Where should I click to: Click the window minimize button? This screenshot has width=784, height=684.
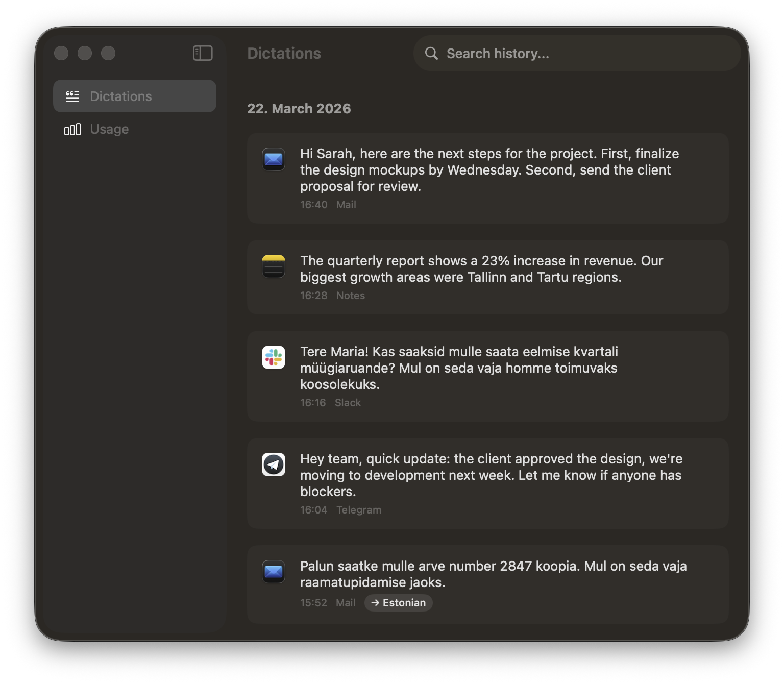[85, 53]
